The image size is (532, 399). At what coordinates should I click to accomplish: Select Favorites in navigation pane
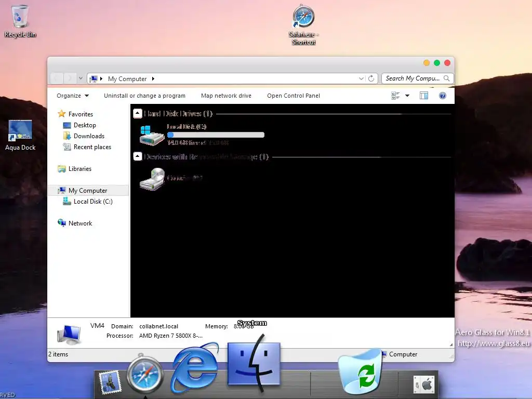point(81,114)
